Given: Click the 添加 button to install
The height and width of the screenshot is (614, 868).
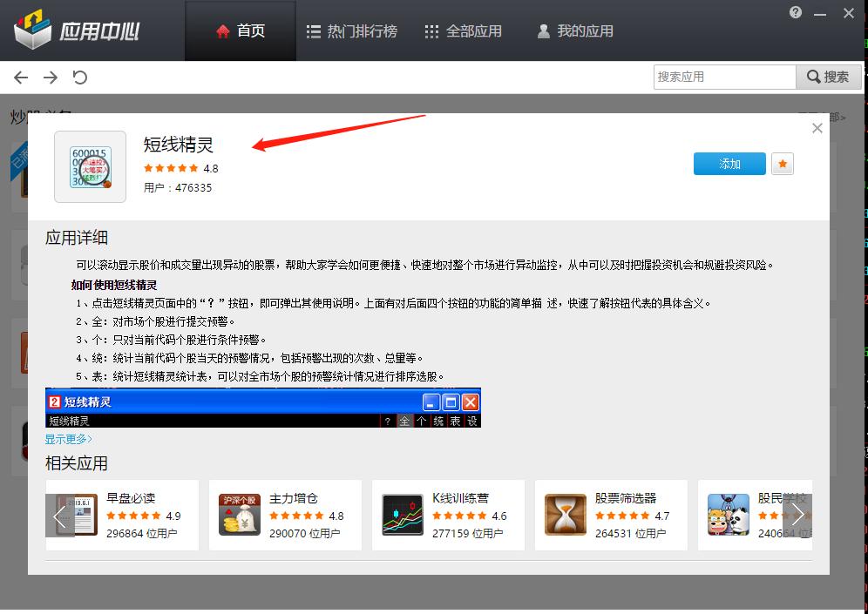Looking at the screenshot, I should (729, 164).
